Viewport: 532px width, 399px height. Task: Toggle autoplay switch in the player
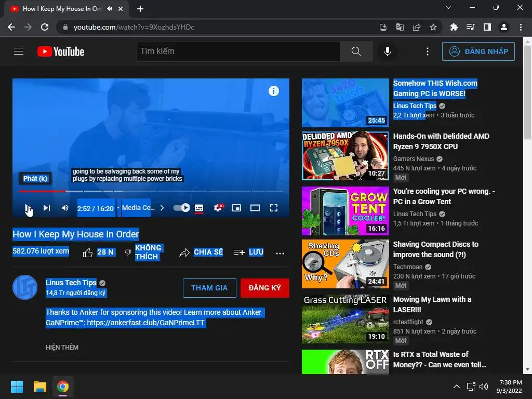click(181, 208)
